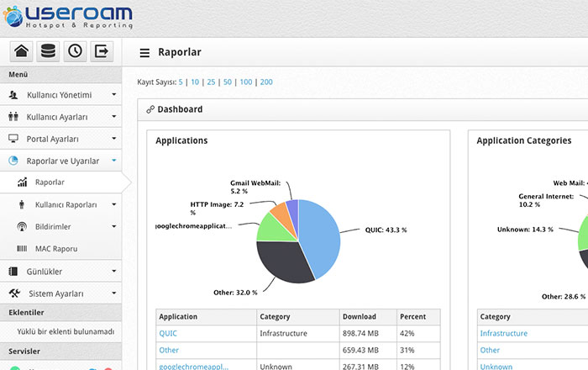Expand the Portal Ayarları menu arrow
This screenshot has width=588, height=370.
click(x=114, y=139)
